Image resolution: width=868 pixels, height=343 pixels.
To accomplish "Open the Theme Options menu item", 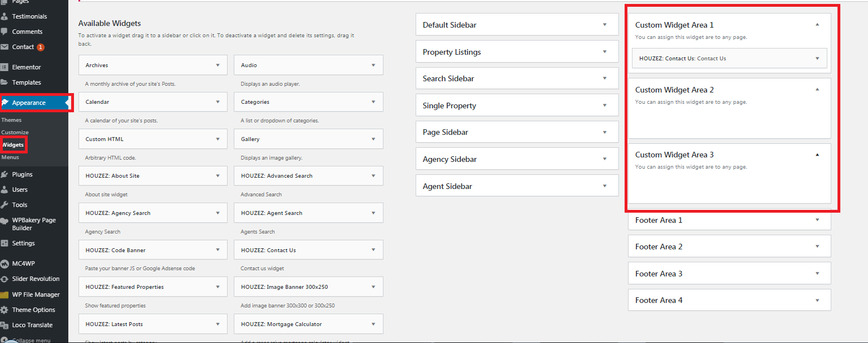I will coord(34,310).
